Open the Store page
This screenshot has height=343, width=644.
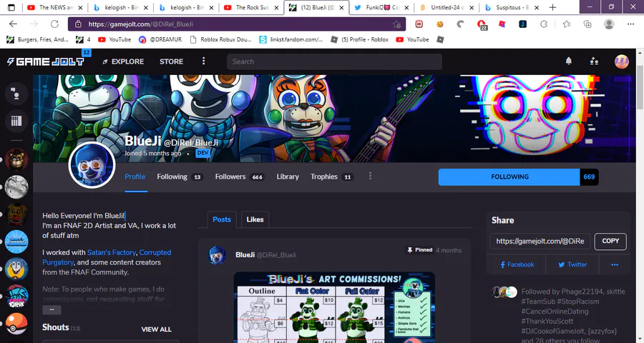point(171,61)
